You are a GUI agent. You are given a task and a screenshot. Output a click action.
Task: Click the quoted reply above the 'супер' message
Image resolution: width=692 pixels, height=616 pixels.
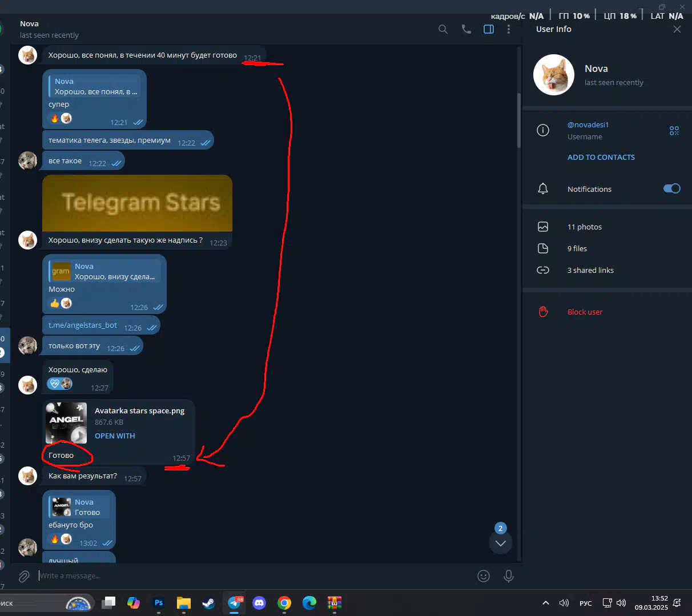click(95, 87)
